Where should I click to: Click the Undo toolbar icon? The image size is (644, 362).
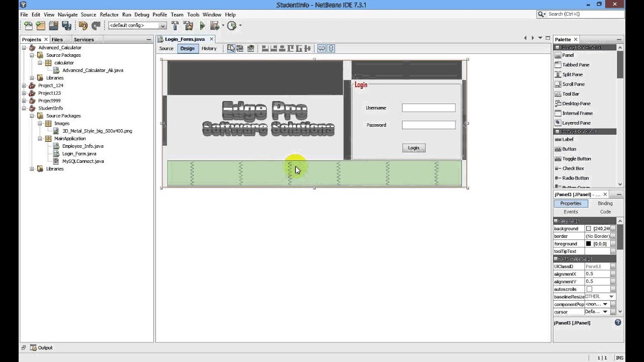pos(83,25)
